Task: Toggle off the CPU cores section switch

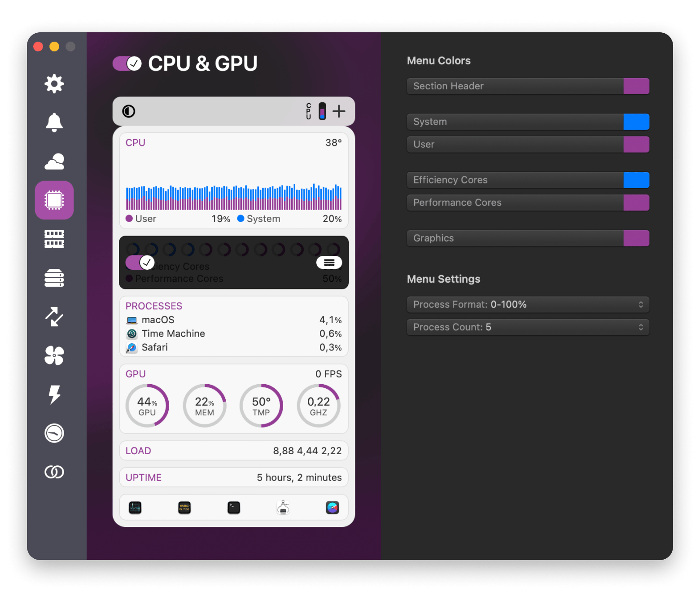Action: (140, 263)
